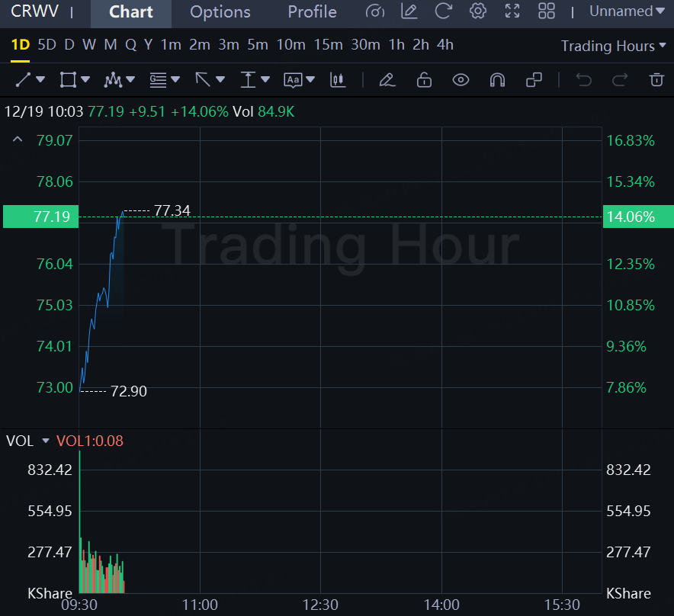Select the rectangle shape tool
The image size is (674, 616).
68,80
